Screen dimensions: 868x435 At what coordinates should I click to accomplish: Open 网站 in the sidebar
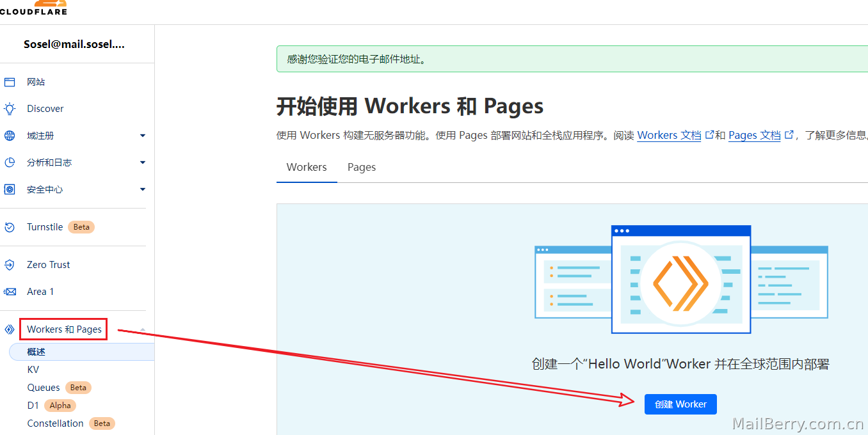(x=36, y=82)
